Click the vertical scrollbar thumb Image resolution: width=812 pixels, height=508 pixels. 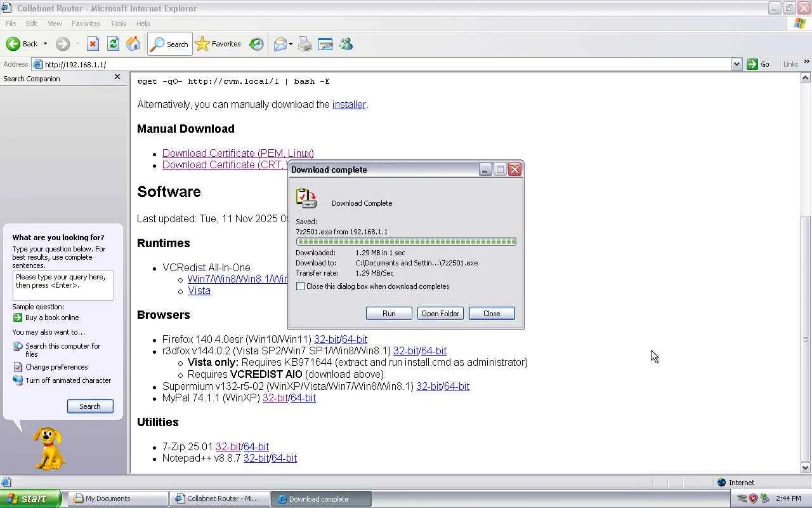click(x=806, y=338)
